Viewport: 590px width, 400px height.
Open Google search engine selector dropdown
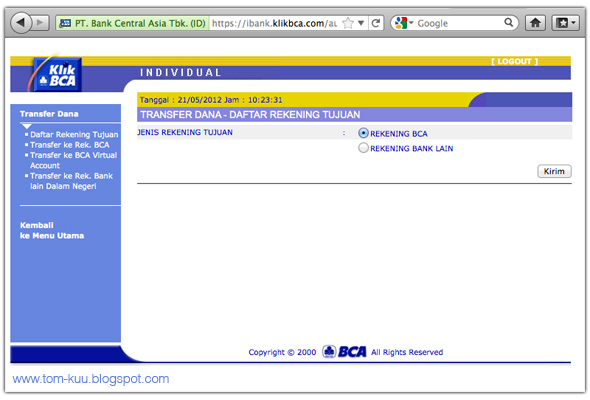point(404,23)
